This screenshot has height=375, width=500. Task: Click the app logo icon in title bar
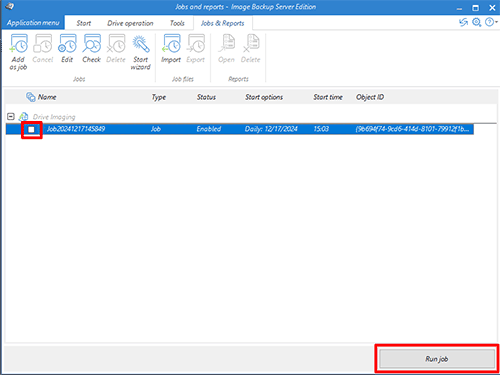pyautogui.click(x=9, y=6)
